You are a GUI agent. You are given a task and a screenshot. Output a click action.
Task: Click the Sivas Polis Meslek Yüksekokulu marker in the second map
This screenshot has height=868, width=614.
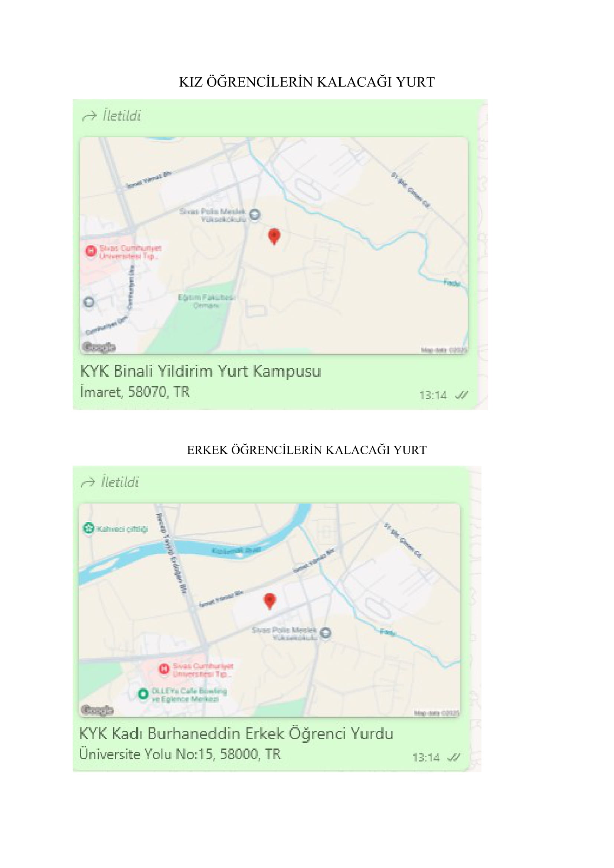(x=326, y=632)
